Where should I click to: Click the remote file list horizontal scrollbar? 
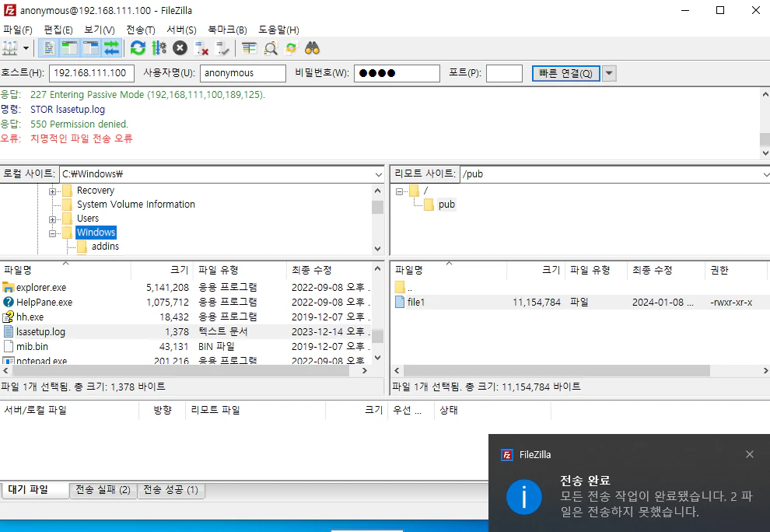556,370
